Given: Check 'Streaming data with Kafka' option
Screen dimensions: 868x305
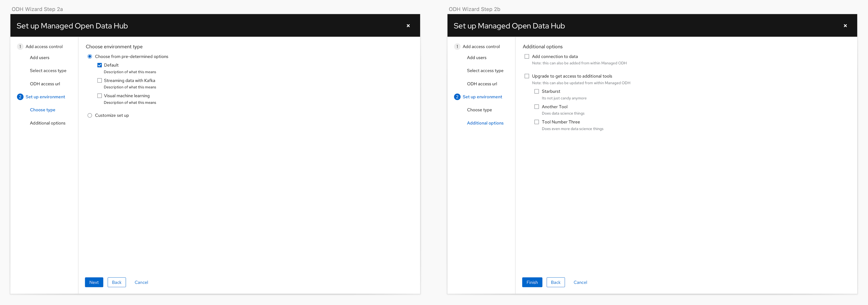Looking at the screenshot, I should pyautogui.click(x=99, y=80).
